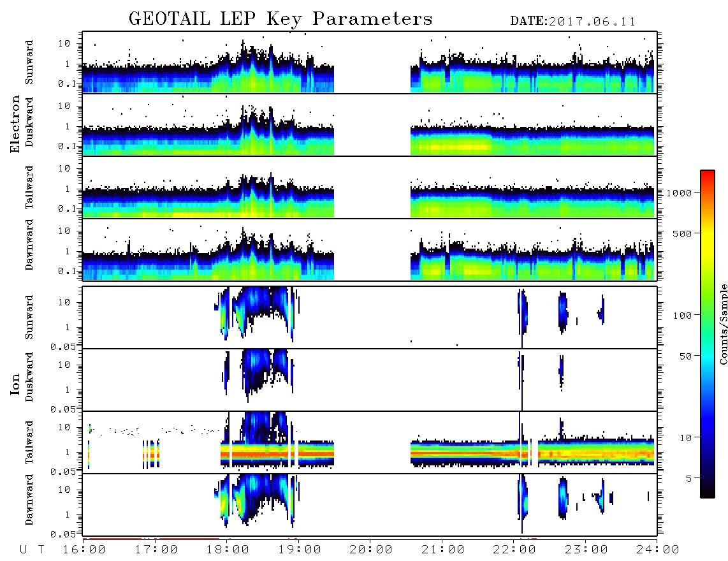Select the Electron "Duskward" axis label
Screen dimensions: 728x561
(29, 122)
